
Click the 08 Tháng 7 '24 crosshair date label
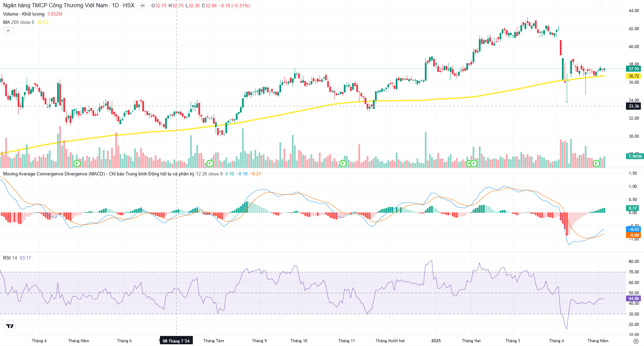(x=176, y=341)
